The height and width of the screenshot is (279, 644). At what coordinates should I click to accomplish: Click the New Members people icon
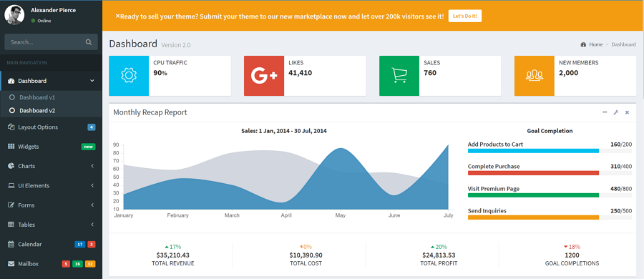pos(535,76)
